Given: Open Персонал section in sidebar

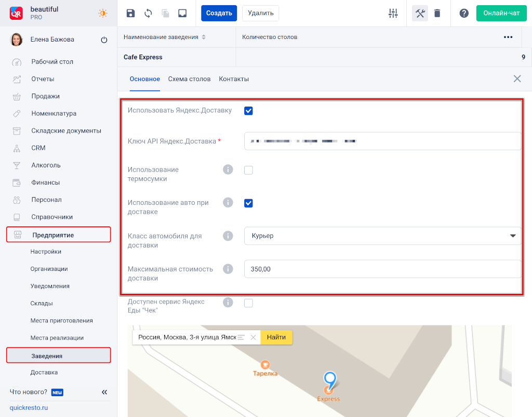Looking at the screenshot, I should pos(46,200).
